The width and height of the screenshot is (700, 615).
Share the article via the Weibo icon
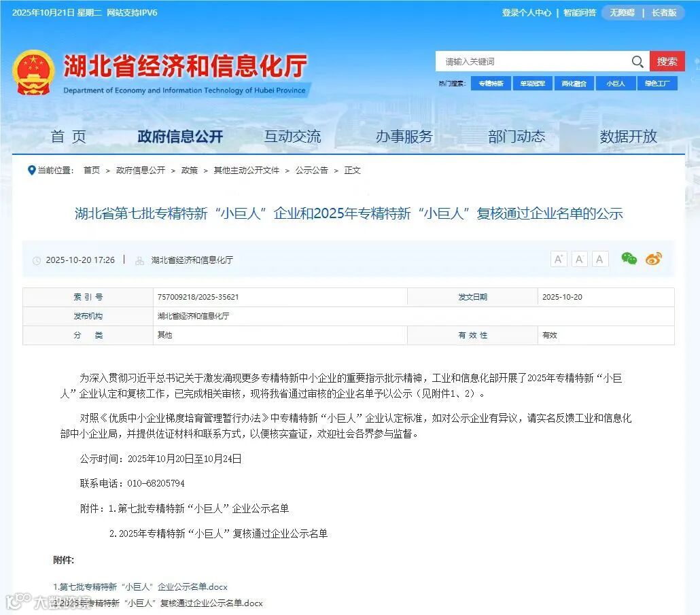[653, 258]
